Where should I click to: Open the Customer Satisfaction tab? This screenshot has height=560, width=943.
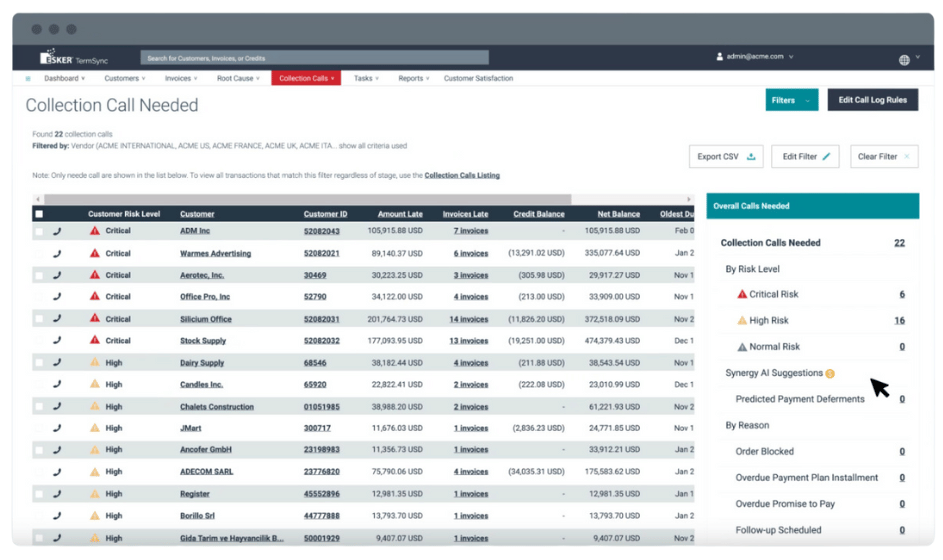coord(478,78)
